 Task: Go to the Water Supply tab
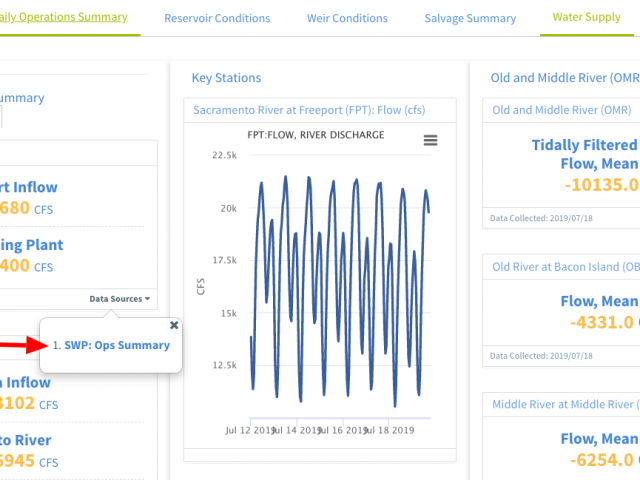coord(587,17)
